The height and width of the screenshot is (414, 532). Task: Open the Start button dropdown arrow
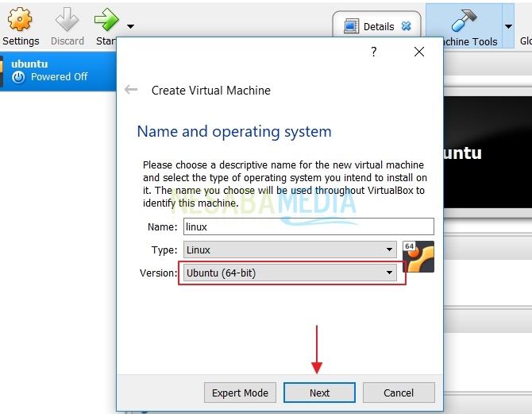131,26
